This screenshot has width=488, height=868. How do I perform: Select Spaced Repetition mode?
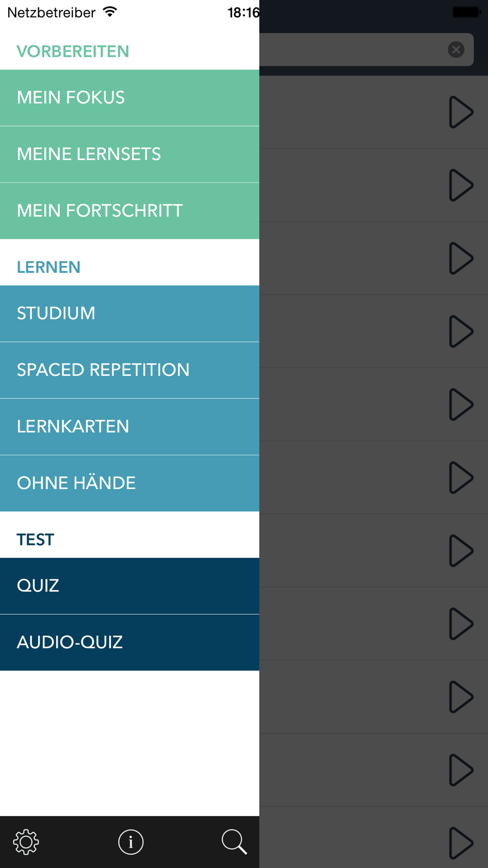(x=129, y=370)
